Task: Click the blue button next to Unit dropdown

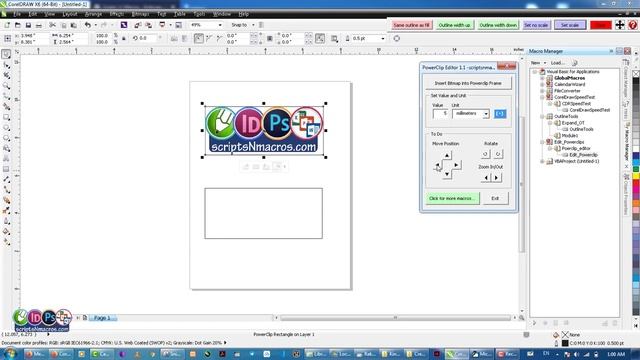Action: click(x=500, y=113)
